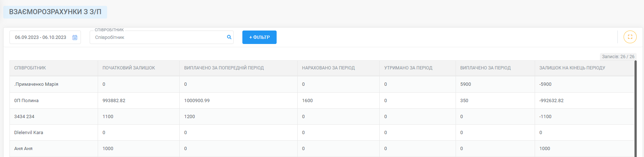Sort by СПІВРОБІТНИК column header
The image size is (644, 157).
click(30, 68)
